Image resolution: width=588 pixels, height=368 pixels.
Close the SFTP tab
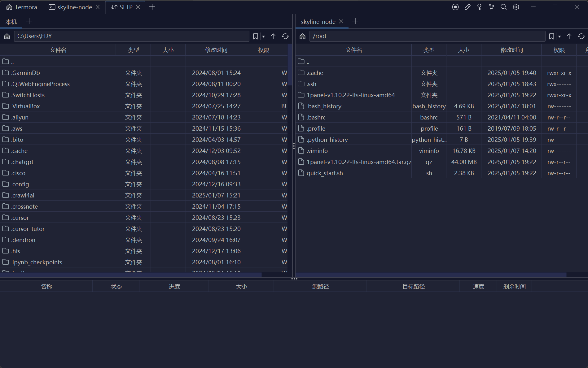(138, 7)
